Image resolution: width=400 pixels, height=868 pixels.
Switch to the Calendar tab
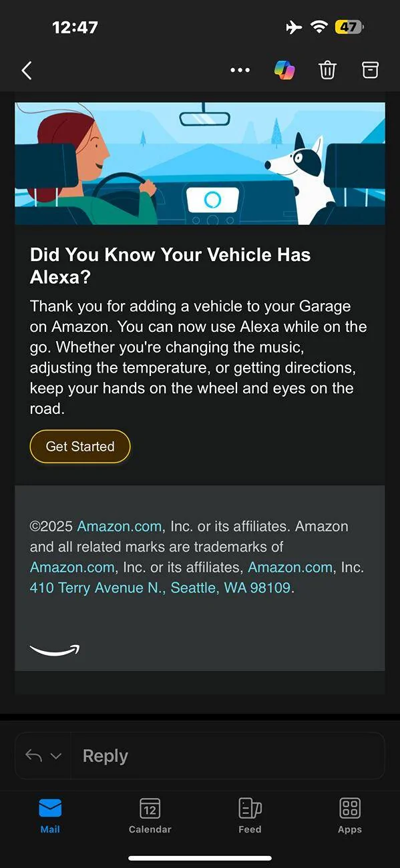point(150,815)
